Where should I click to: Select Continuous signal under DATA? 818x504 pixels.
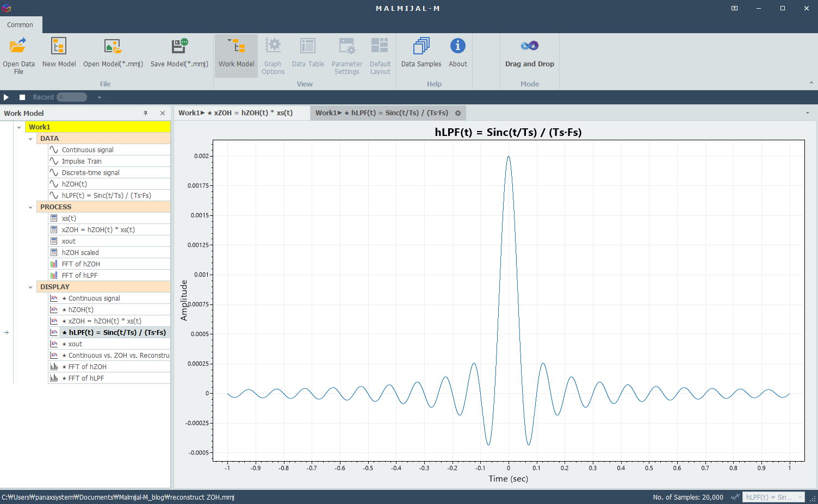click(x=109, y=150)
